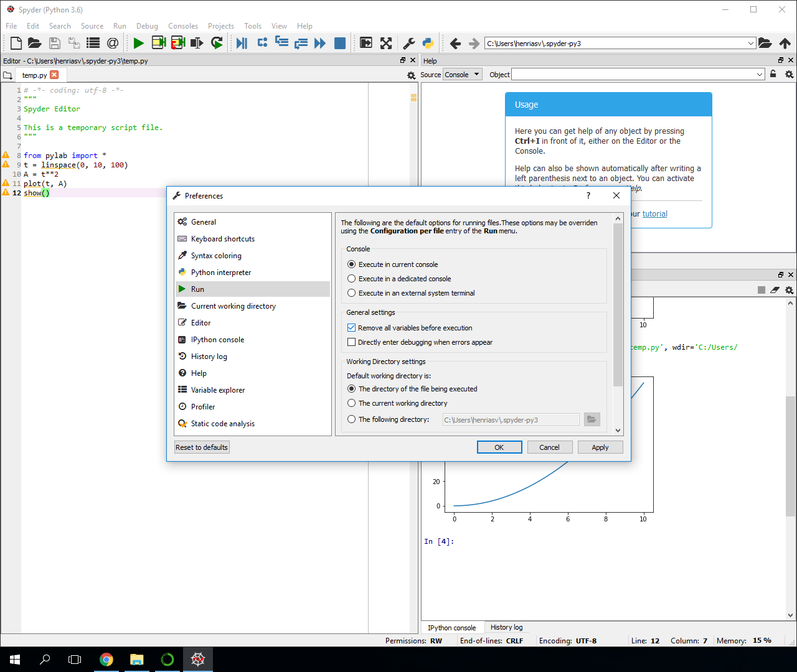Click Maximize current pane icon
The width and height of the screenshot is (797, 672).
coord(366,43)
